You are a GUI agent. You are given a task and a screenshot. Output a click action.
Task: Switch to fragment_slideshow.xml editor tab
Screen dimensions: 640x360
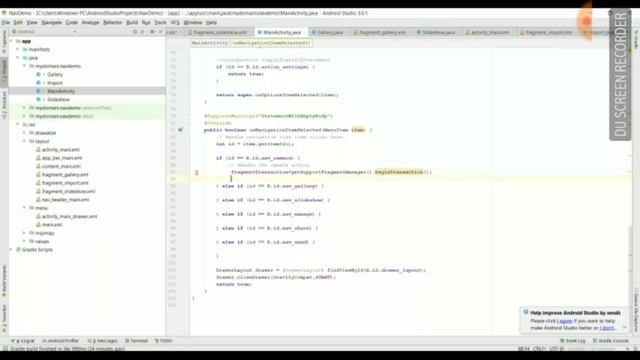(x=220, y=32)
